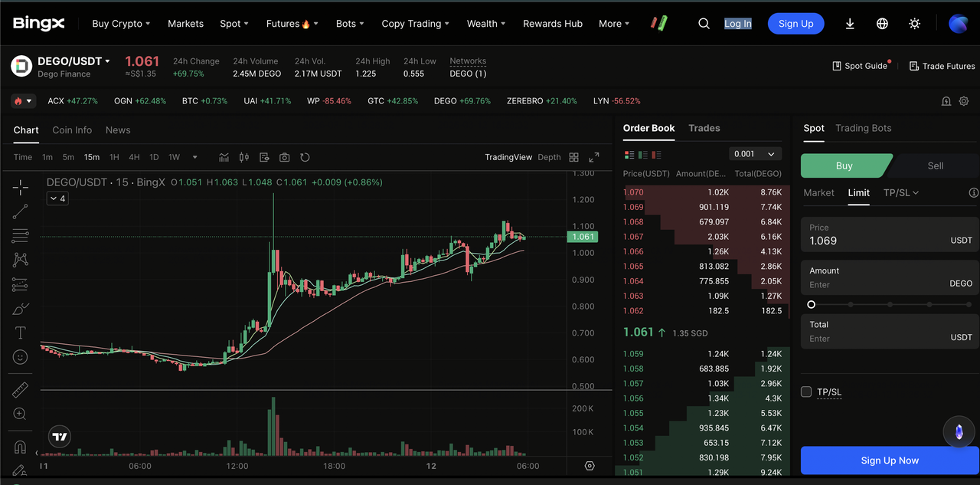The height and width of the screenshot is (485, 980).
Task: Click the search magnifier icon in header
Action: tap(704, 24)
